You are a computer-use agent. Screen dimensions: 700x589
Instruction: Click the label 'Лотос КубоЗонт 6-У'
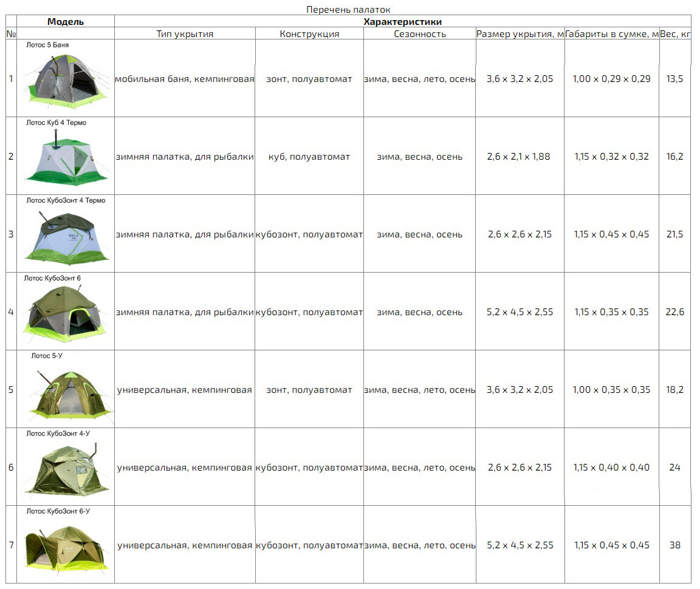coord(58,511)
